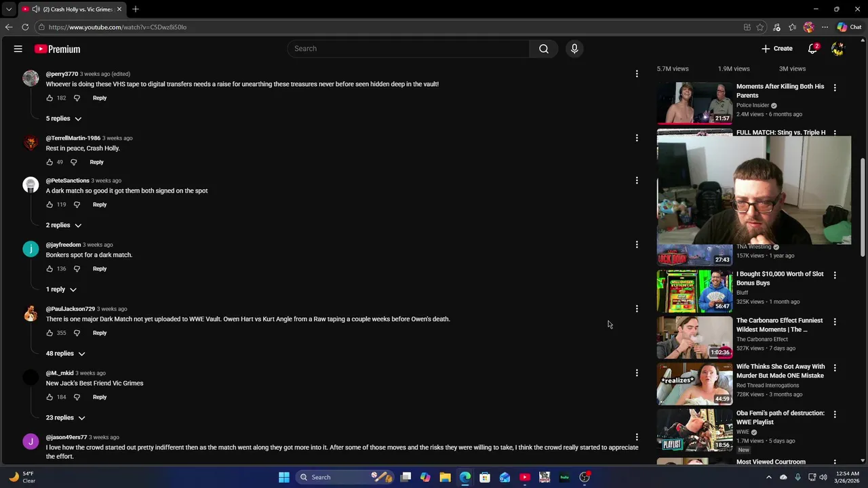Image resolution: width=868 pixels, height=488 pixels.
Task: Open options menu for @perry3770 comment
Action: (637, 73)
